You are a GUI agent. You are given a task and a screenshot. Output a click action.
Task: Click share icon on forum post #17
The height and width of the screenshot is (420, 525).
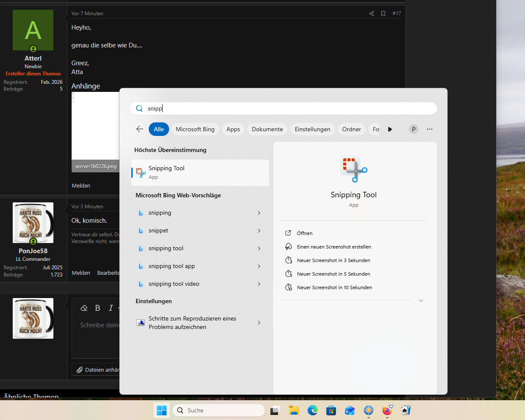click(372, 14)
